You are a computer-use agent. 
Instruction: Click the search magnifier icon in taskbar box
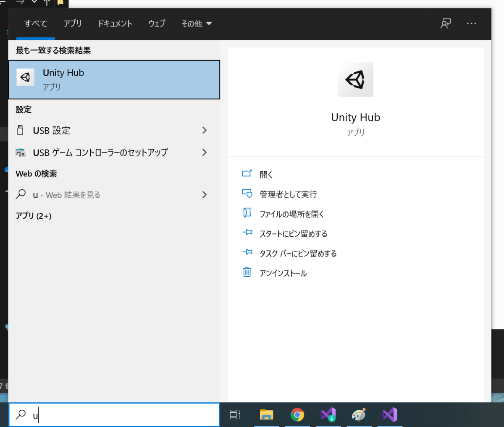(21, 414)
